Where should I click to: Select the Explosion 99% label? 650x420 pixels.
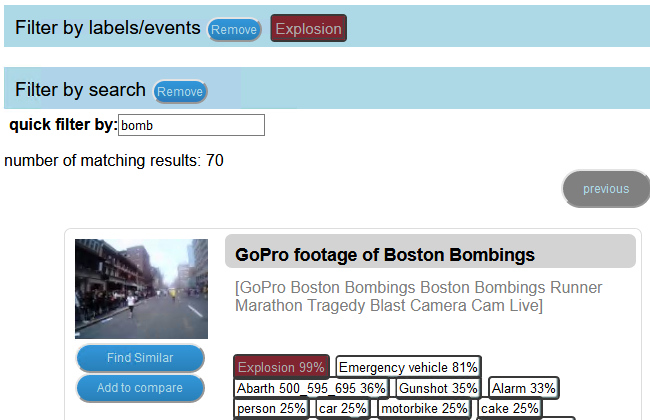coord(281,368)
